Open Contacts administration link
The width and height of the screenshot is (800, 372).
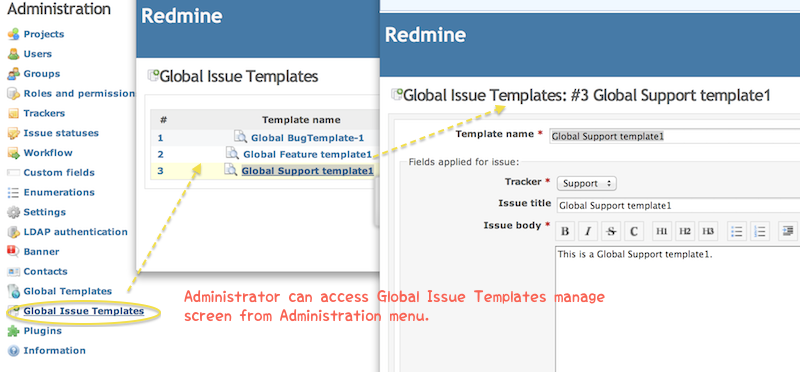45,271
